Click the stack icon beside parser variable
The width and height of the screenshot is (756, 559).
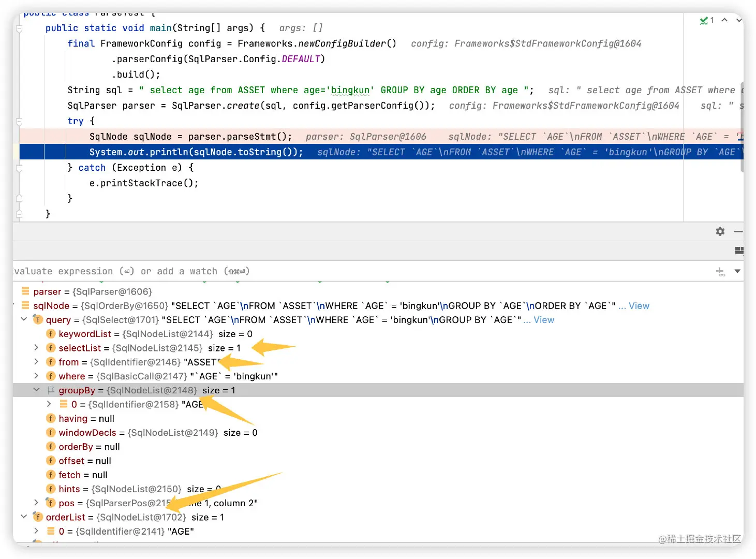click(x=25, y=291)
